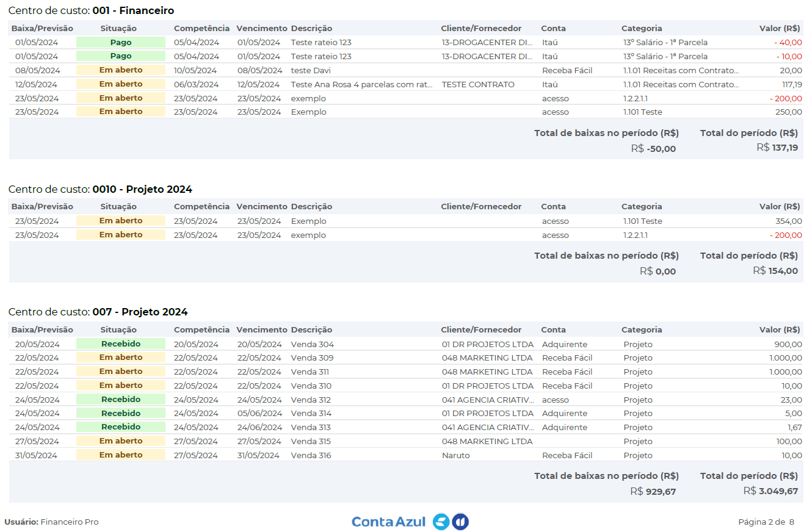Image resolution: width=812 pixels, height=532 pixels.
Task: Click the red - 200,00 value in the 0010 table
Action: tap(786, 235)
